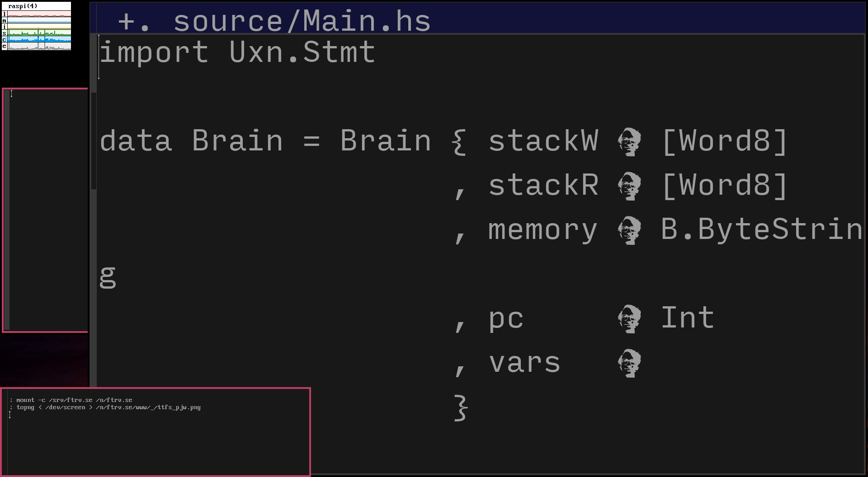Screen dimensions: 868x477
Task: Click the red 'l' load graph row
Action: [39, 14]
